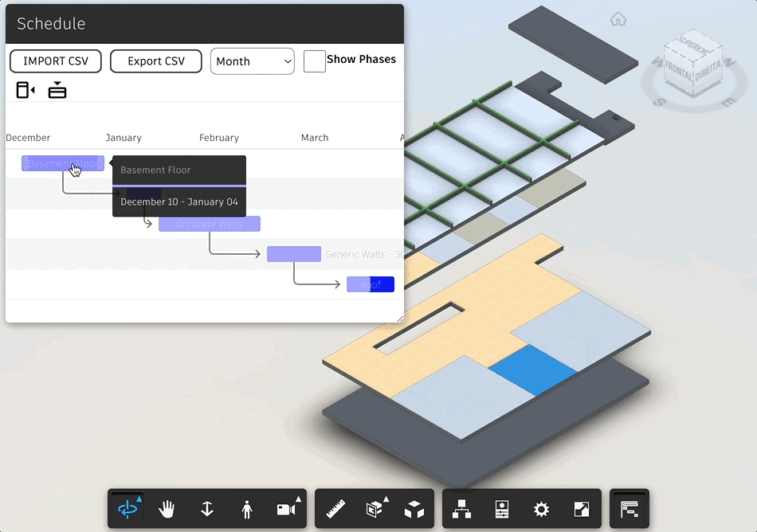This screenshot has width=757, height=532.
Task: Enter fullscreen mode
Action: (x=582, y=509)
